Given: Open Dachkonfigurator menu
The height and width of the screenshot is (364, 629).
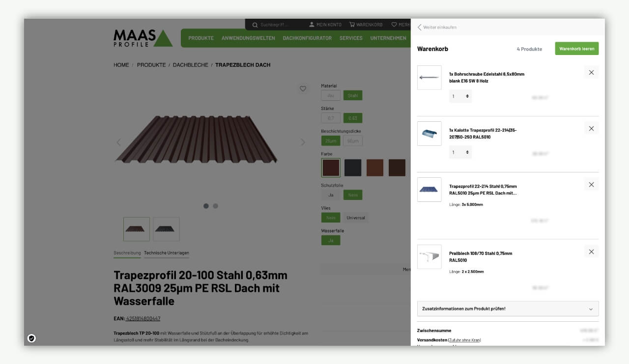Looking at the screenshot, I should (307, 38).
